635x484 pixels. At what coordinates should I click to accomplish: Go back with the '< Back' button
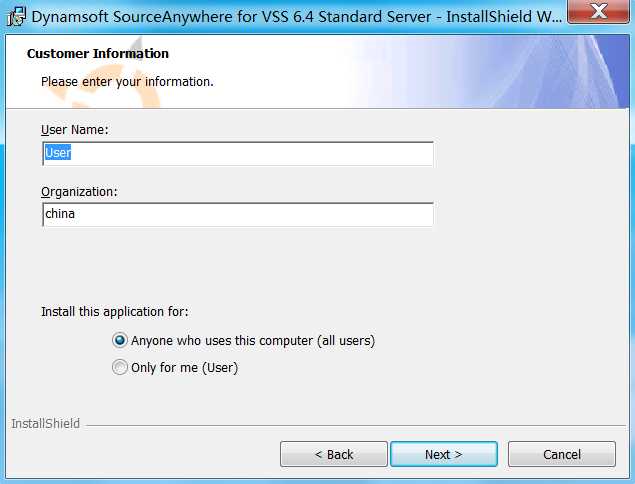tap(333, 454)
